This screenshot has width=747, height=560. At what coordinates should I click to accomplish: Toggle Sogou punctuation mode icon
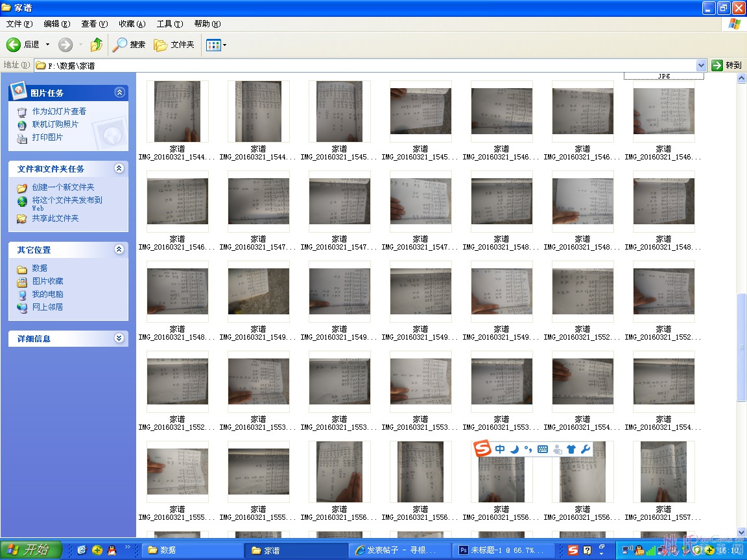tap(528, 449)
